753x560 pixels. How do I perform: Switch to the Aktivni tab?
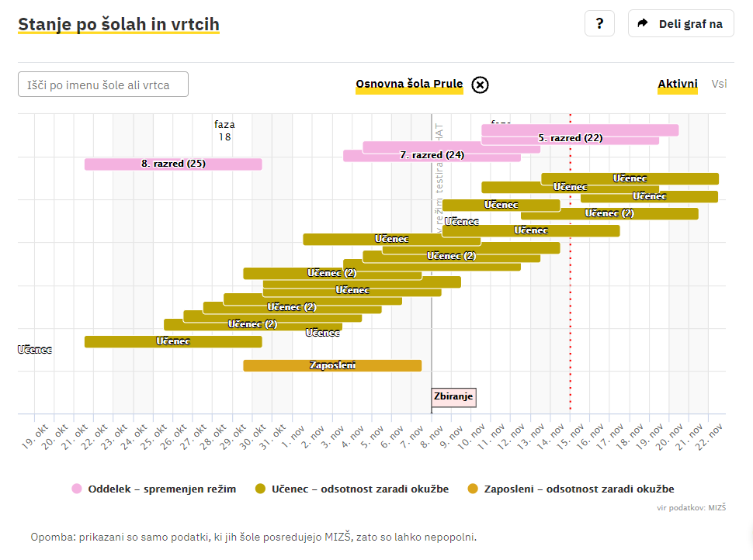677,84
